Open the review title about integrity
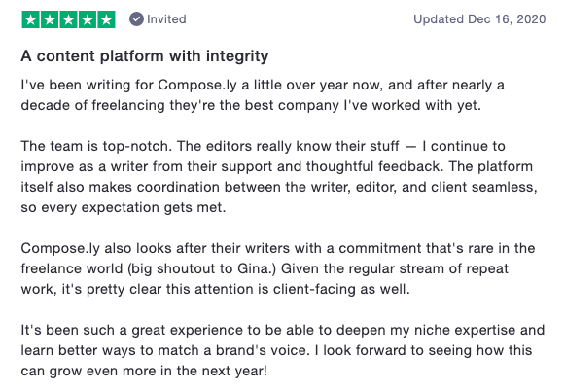This screenshot has height=392, width=565. pos(145,56)
